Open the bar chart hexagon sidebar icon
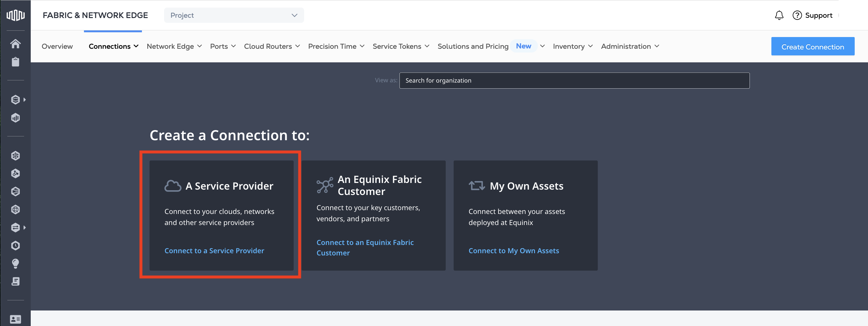Image resolution: width=868 pixels, height=326 pixels. pos(16,117)
